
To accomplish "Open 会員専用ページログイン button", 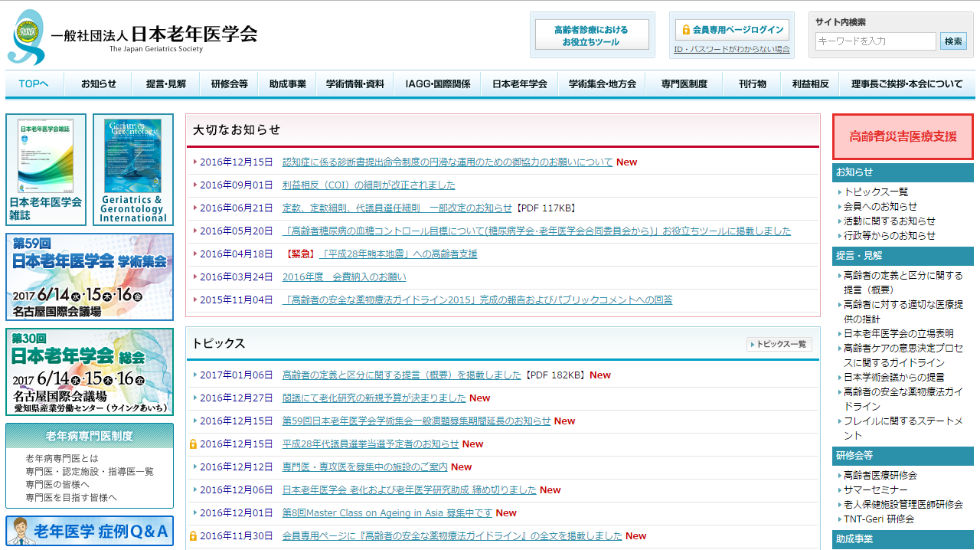I will click(x=732, y=30).
